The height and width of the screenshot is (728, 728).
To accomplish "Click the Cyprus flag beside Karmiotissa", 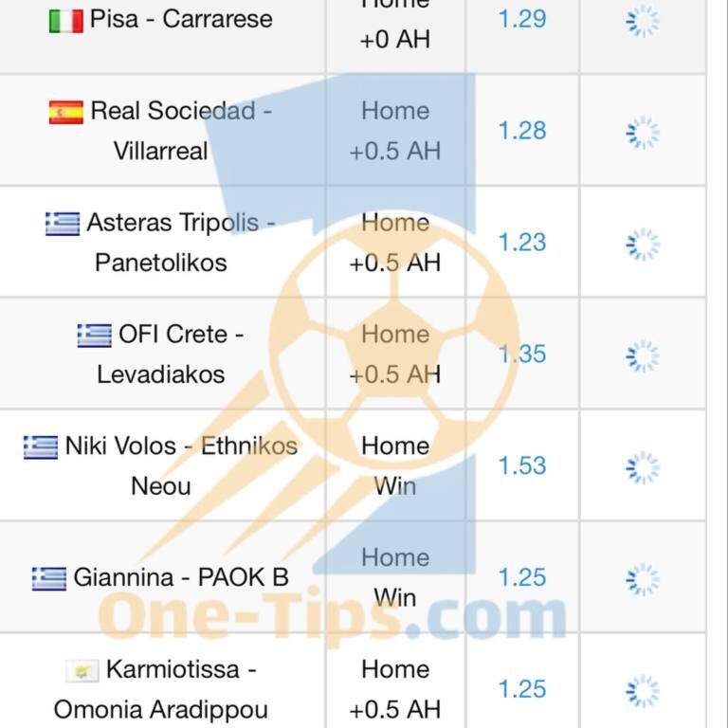I will point(82,670).
